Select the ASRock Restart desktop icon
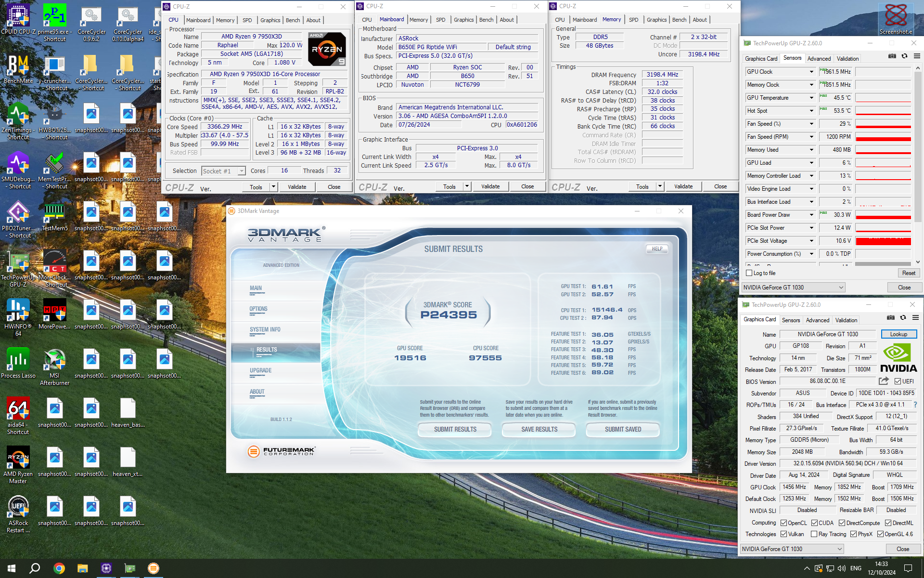This screenshot has height=578, width=924. tap(18, 514)
